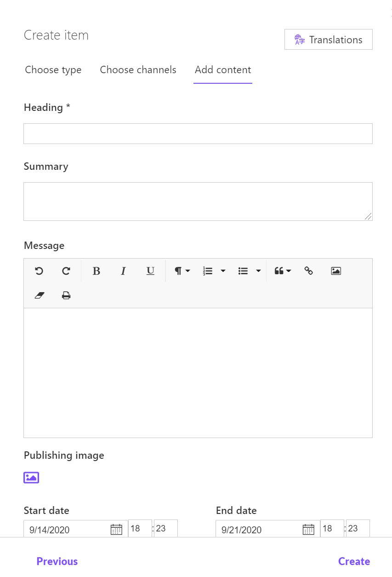Expand numbered list options arrow
The height and width of the screenshot is (577, 392).
click(223, 271)
